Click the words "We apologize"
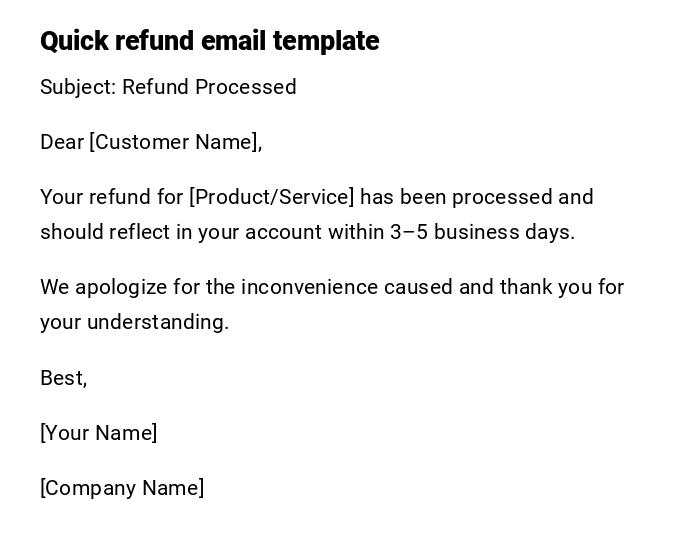Image resolution: width=700 pixels, height=550 pixels. pyautogui.click(x=103, y=287)
